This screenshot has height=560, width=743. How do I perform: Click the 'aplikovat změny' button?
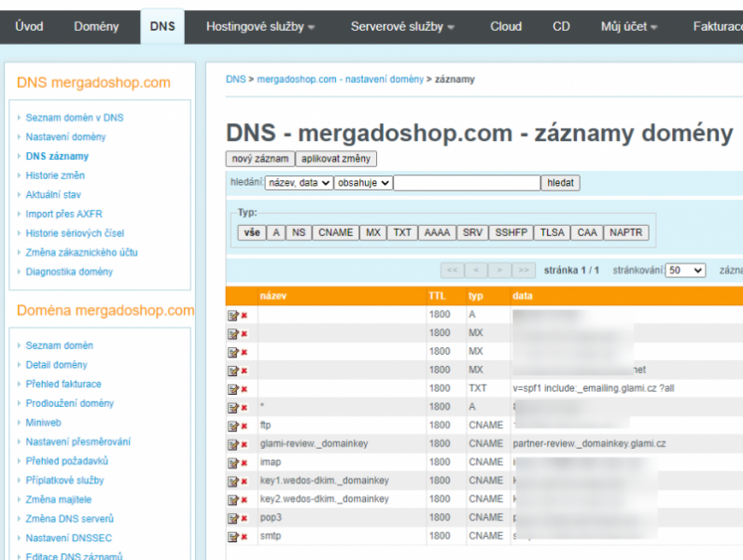(x=336, y=159)
